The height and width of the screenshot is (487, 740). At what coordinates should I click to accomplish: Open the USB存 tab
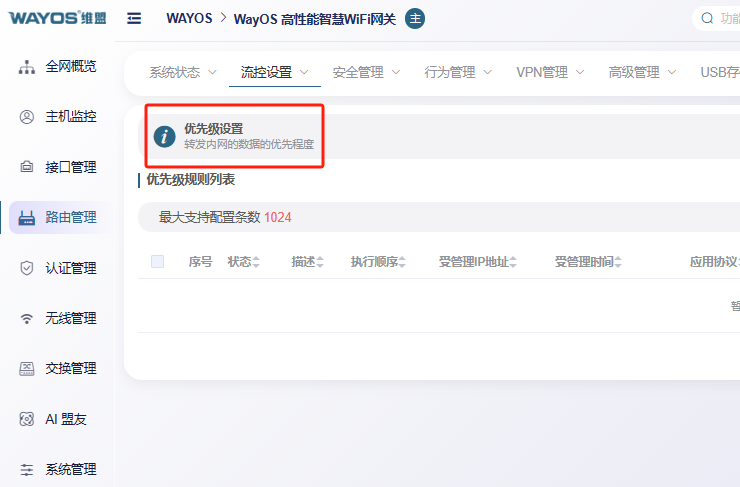coord(720,72)
